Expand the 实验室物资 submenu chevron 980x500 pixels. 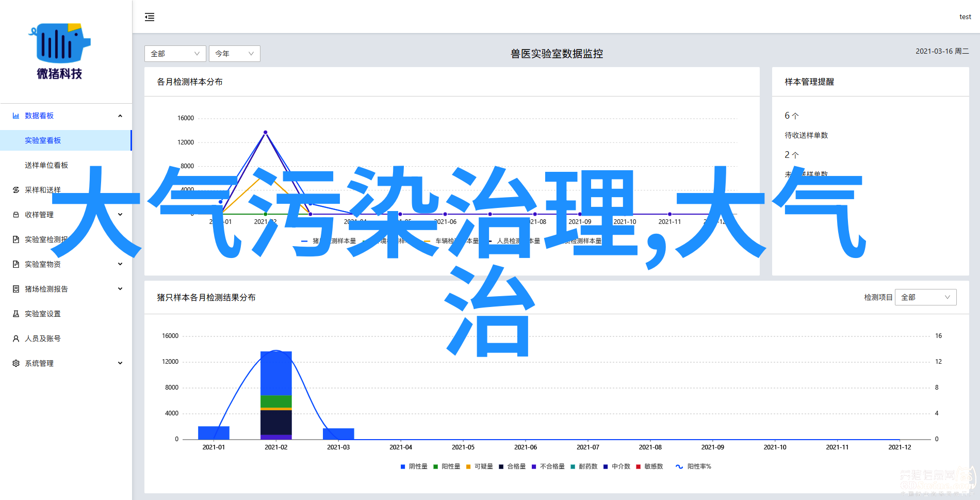coord(120,264)
